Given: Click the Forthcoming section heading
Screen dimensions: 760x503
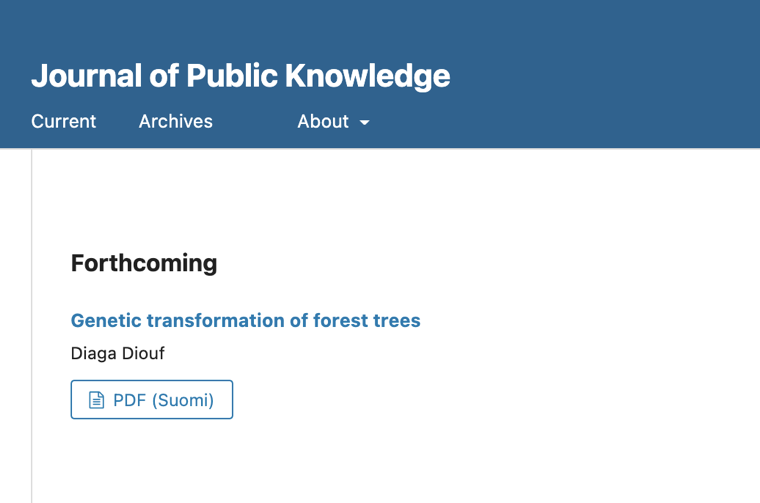Looking at the screenshot, I should (144, 264).
